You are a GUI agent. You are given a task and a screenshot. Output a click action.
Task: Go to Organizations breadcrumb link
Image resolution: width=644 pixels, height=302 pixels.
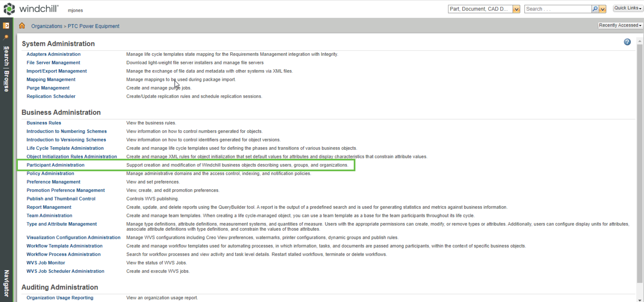point(47,26)
